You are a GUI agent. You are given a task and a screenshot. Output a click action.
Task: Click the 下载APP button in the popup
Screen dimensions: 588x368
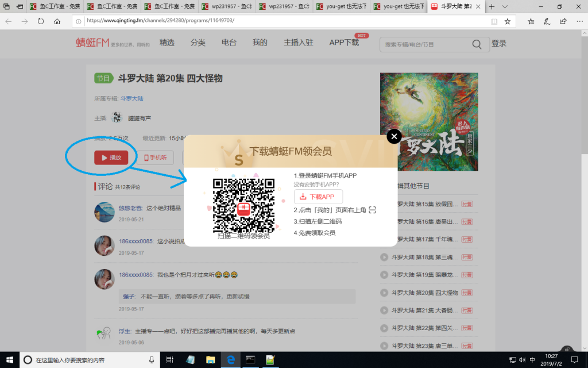click(318, 197)
